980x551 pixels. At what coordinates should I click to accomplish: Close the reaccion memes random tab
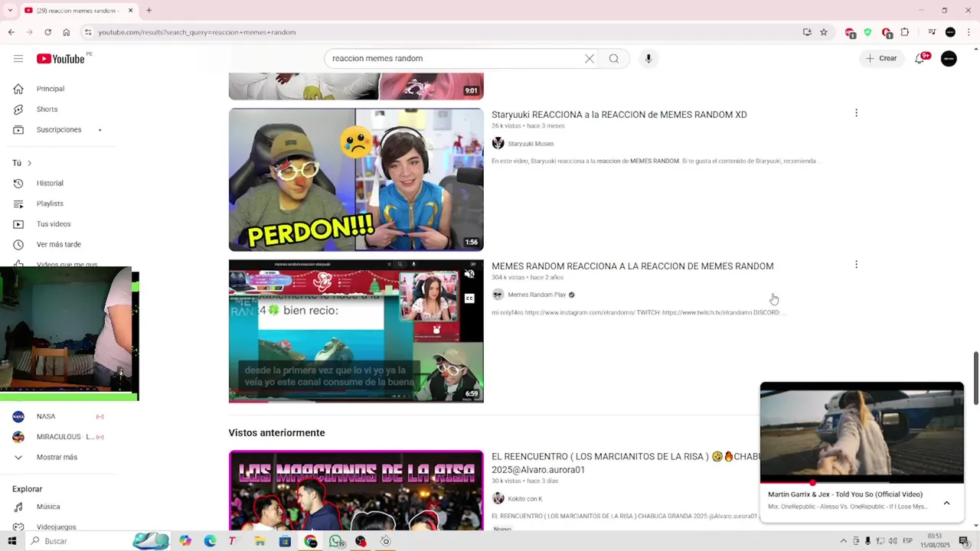pyautogui.click(x=130, y=11)
